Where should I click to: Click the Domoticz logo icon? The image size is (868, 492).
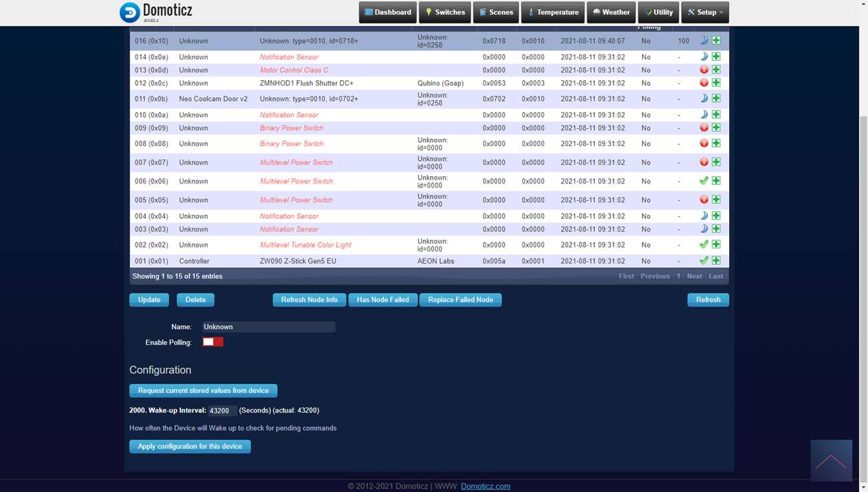pos(130,12)
